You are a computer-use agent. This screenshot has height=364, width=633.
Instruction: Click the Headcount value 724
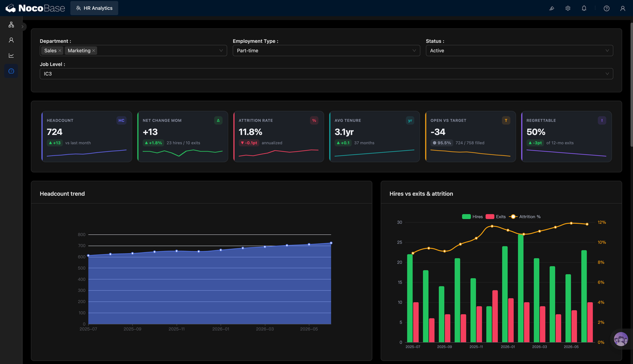click(x=55, y=132)
